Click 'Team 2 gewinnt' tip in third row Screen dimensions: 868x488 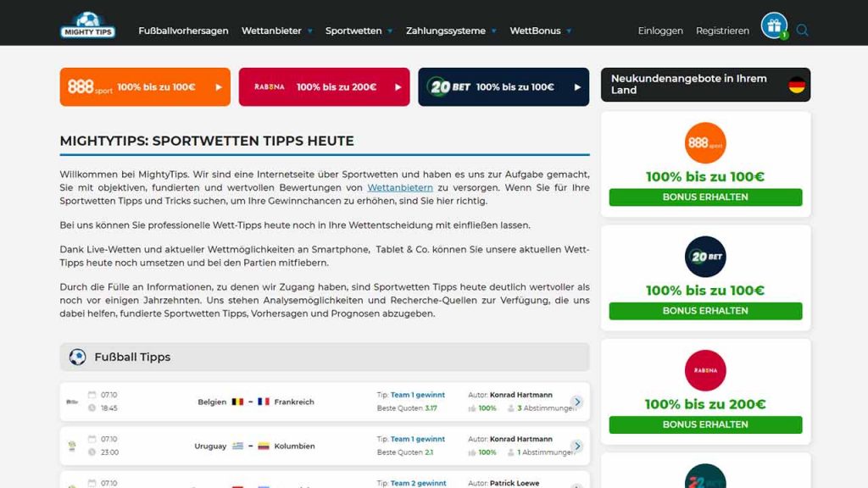[418, 483]
